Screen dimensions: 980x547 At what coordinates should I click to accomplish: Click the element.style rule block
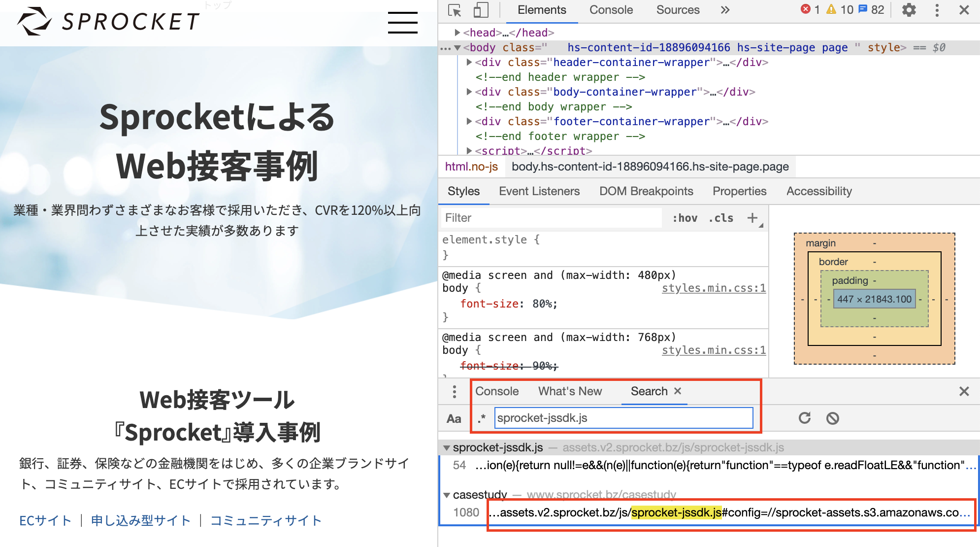pos(603,247)
